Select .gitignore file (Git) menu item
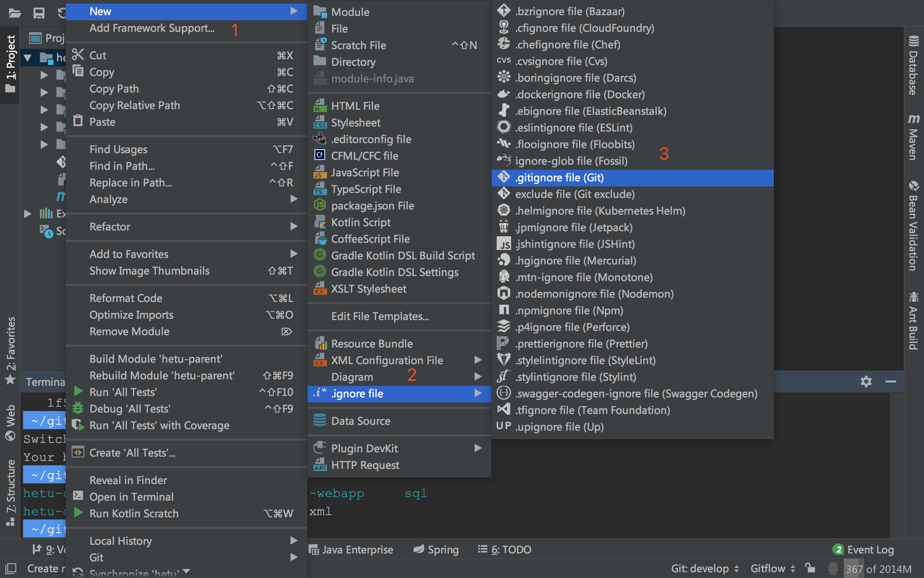Viewport: 924px width, 578px height. coord(632,178)
